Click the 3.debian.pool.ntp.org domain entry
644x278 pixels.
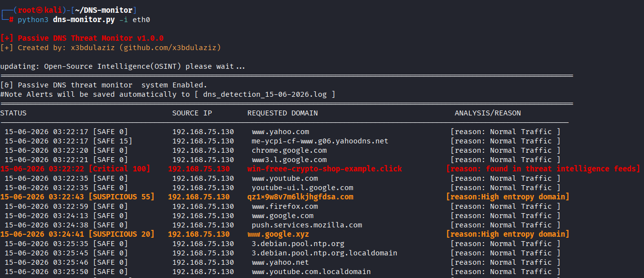[x=298, y=244]
